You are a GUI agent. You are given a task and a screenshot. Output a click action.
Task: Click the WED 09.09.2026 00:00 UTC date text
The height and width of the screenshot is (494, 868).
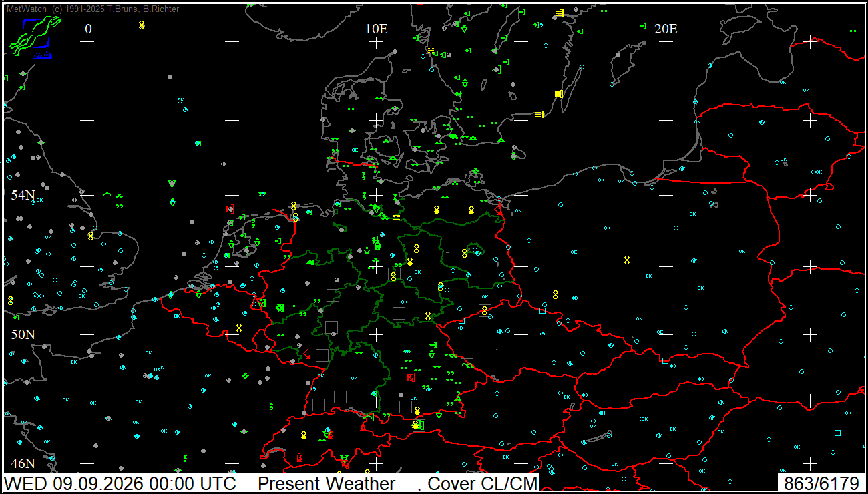[x=121, y=483]
